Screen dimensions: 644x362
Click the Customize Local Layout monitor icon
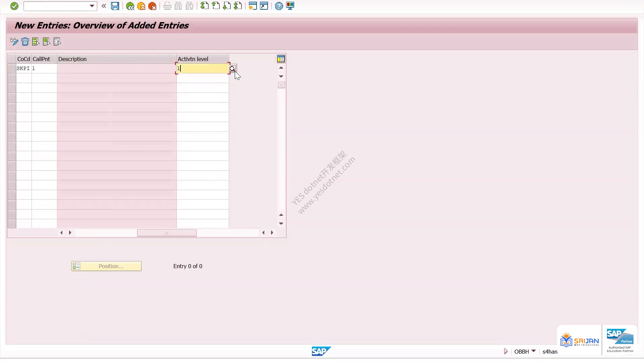click(x=290, y=6)
